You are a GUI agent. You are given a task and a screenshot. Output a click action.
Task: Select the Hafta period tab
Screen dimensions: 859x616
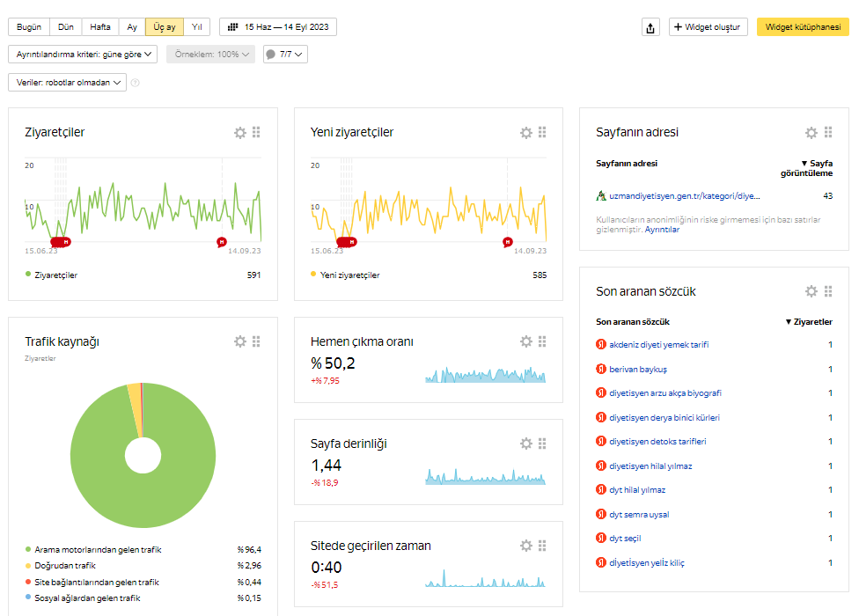click(100, 26)
